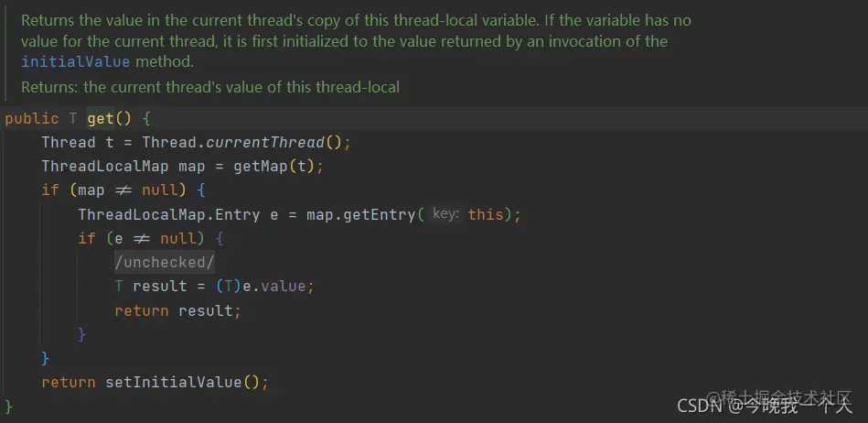Click the final closing brace of get()

tap(8, 407)
